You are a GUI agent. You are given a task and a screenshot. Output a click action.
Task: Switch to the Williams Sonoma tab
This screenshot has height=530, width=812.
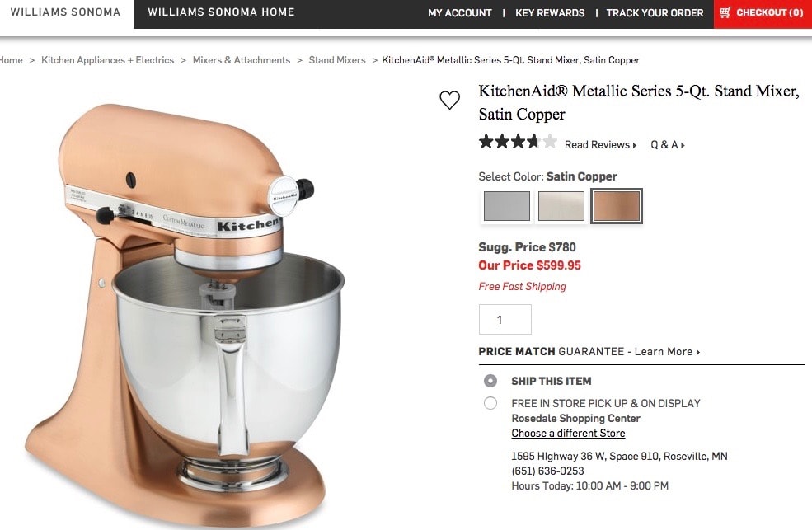point(65,12)
